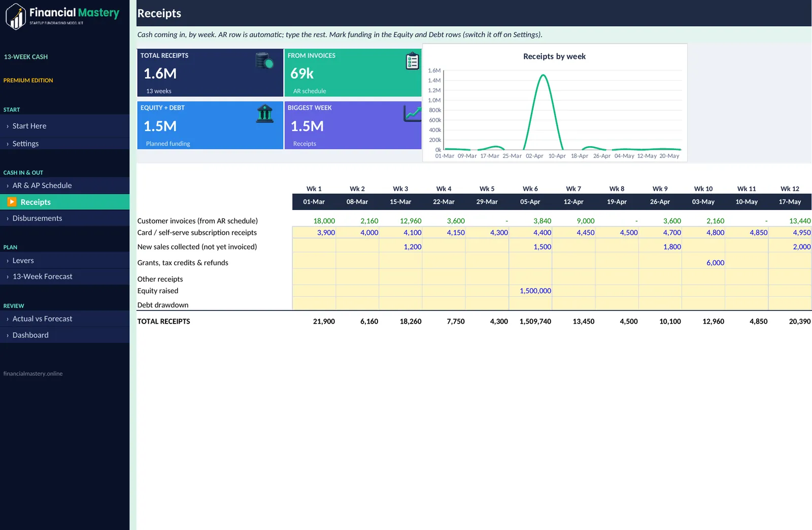Click the Total Receipts value 21,900
This screenshot has height=530, width=812.
tap(324, 322)
